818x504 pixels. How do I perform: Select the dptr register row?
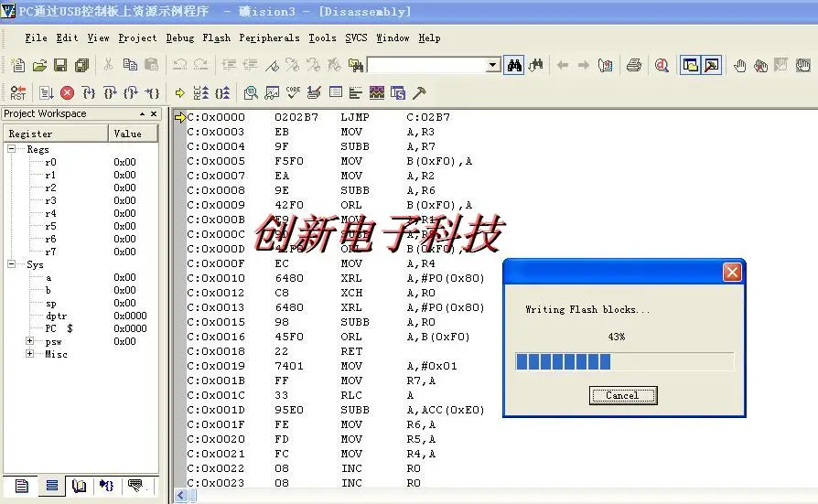click(x=81, y=316)
